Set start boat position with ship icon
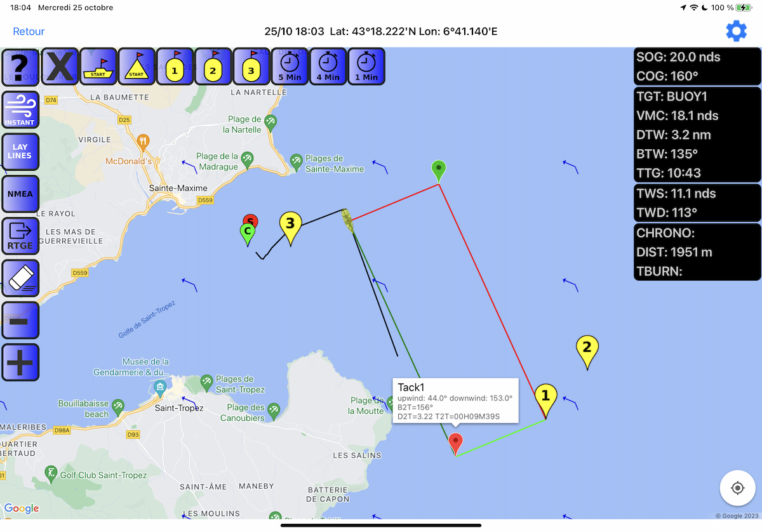Screen dimensions: 762x532 point(98,67)
